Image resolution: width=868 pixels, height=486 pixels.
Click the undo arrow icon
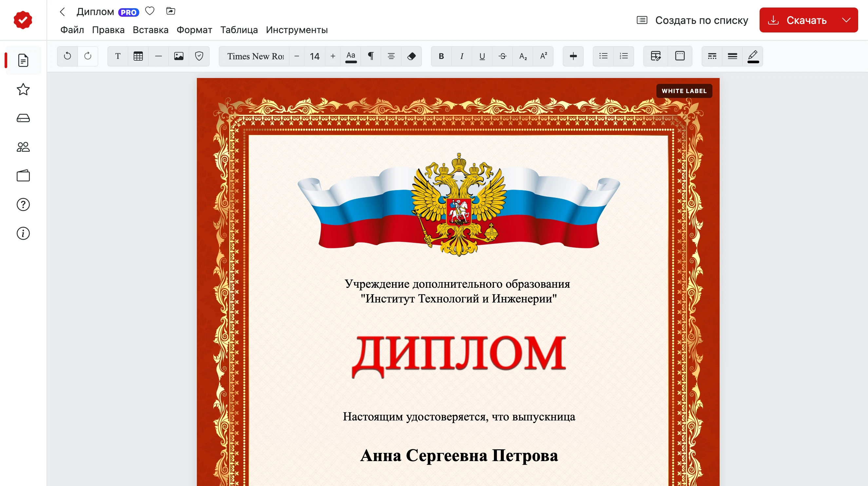coord(67,56)
